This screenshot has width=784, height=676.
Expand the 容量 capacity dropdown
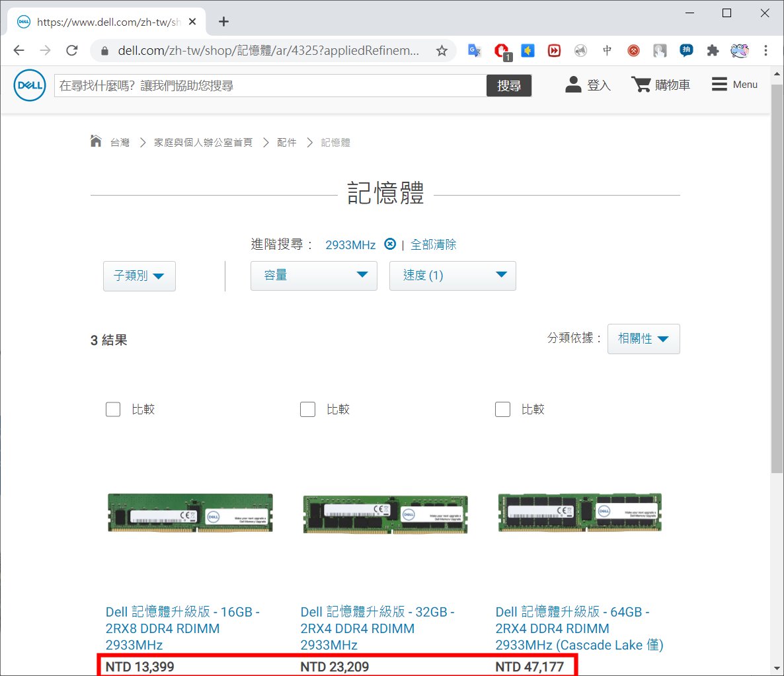coord(313,276)
